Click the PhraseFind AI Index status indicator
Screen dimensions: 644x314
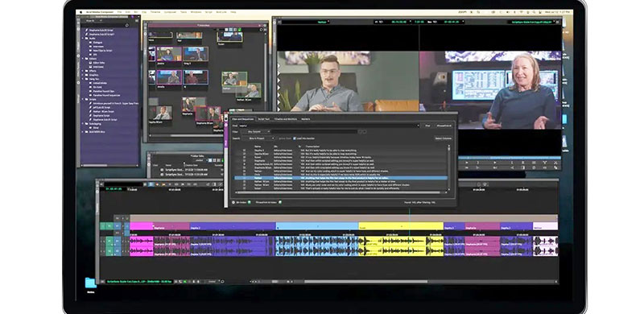[x=280, y=202]
